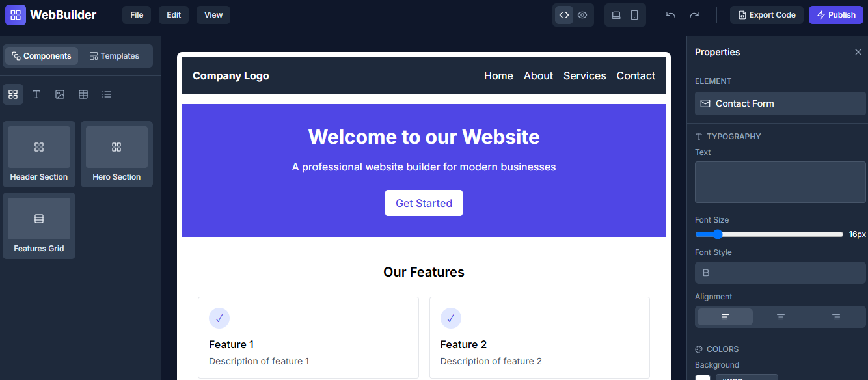Click the Contact Form envelope icon
Image resolution: width=868 pixels, height=380 pixels.
tap(705, 103)
